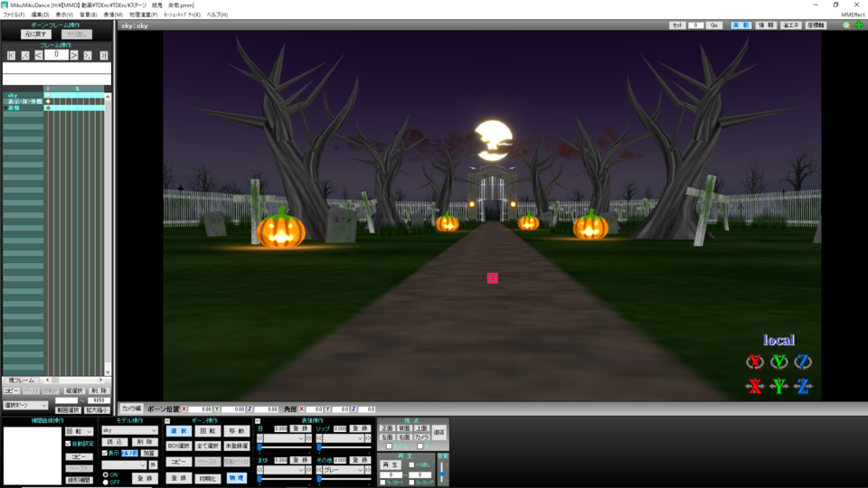The image size is (868, 488).
Task: Expand the 表情 timeline row
Action: (5, 108)
